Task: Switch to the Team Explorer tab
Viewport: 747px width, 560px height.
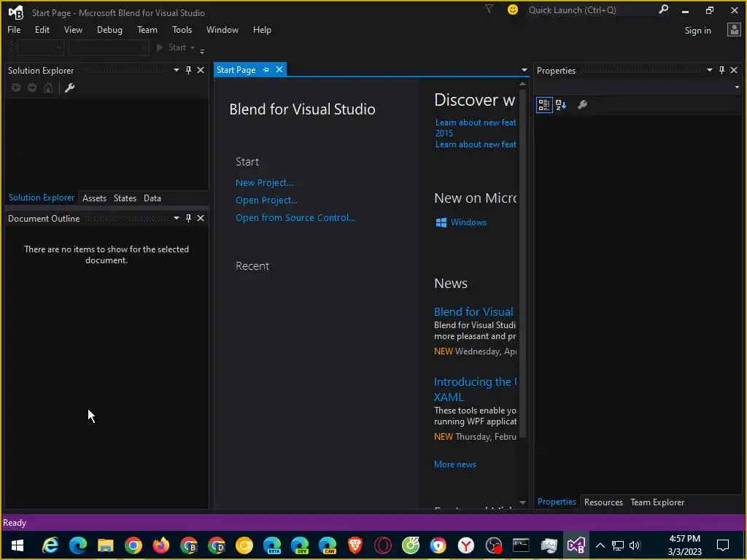Action: point(657,502)
